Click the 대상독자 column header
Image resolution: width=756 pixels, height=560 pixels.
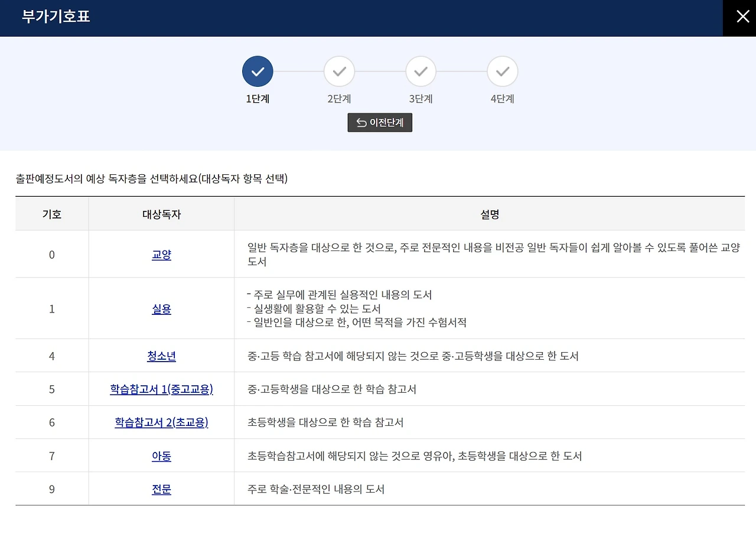pyautogui.click(x=161, y=214)
